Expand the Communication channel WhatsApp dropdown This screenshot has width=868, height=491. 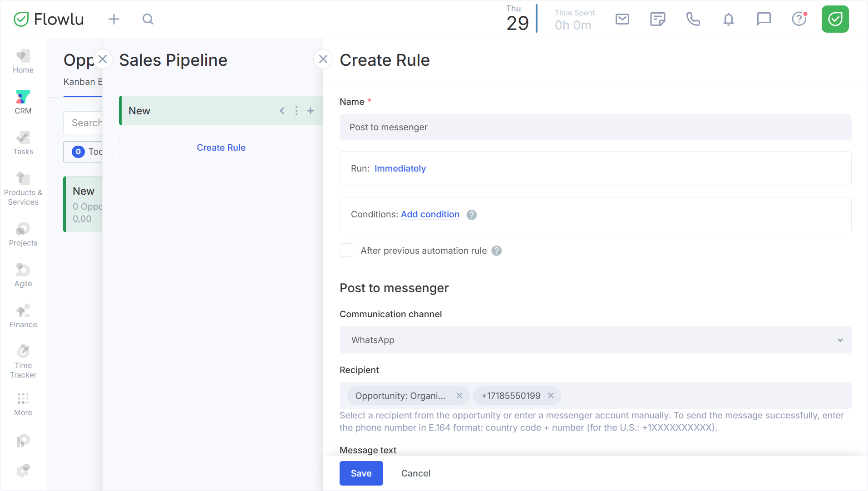(x=595, y=340)
